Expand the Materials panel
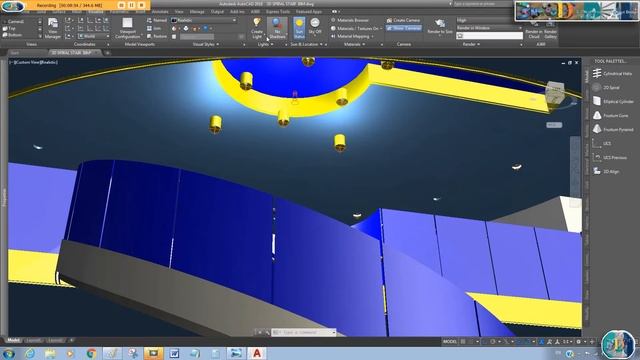The image size is (640, 360). [x=354, y=44]
